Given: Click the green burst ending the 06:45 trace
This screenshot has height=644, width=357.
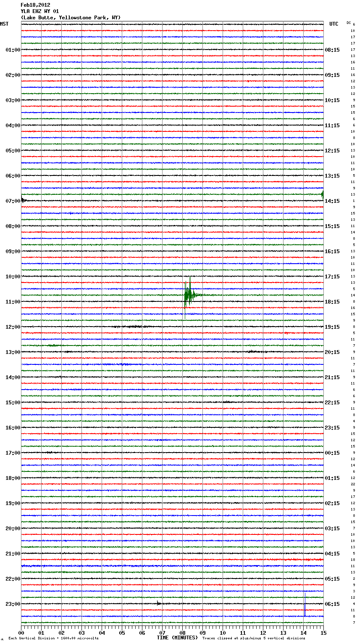Looking at the screenshot, I should (x=322, y=194).
